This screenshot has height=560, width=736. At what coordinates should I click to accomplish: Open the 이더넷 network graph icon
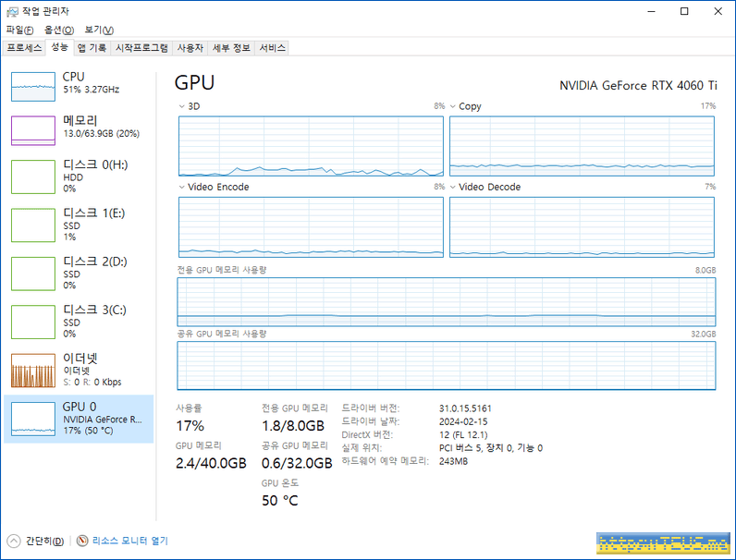click(x=33, y=370)
